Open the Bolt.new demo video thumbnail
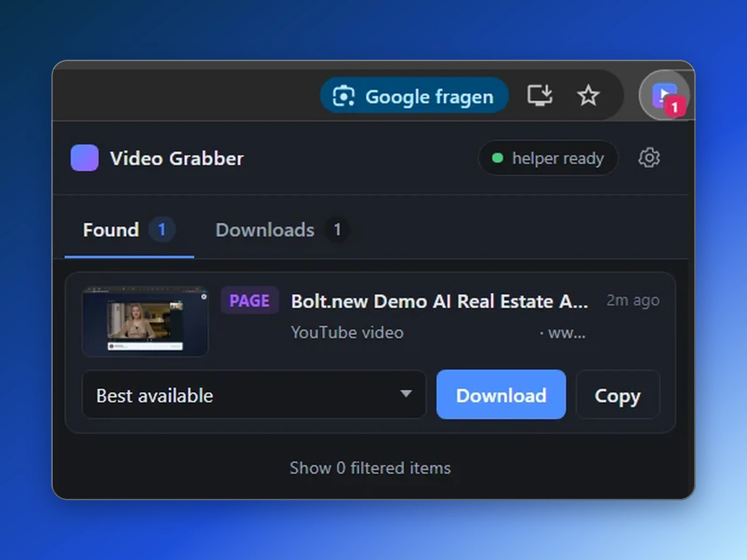Screen dimensions: 747x560 tap(145, 322)
